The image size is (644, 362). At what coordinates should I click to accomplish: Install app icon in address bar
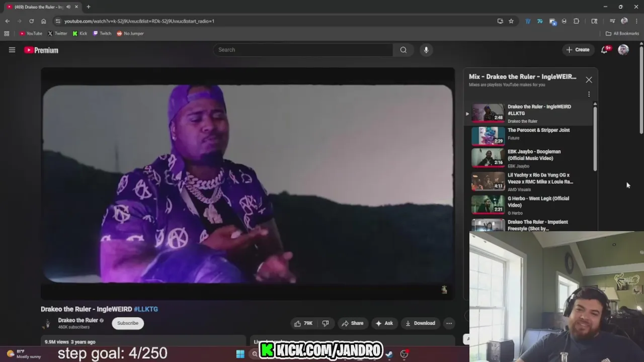(x=500, y=21)
